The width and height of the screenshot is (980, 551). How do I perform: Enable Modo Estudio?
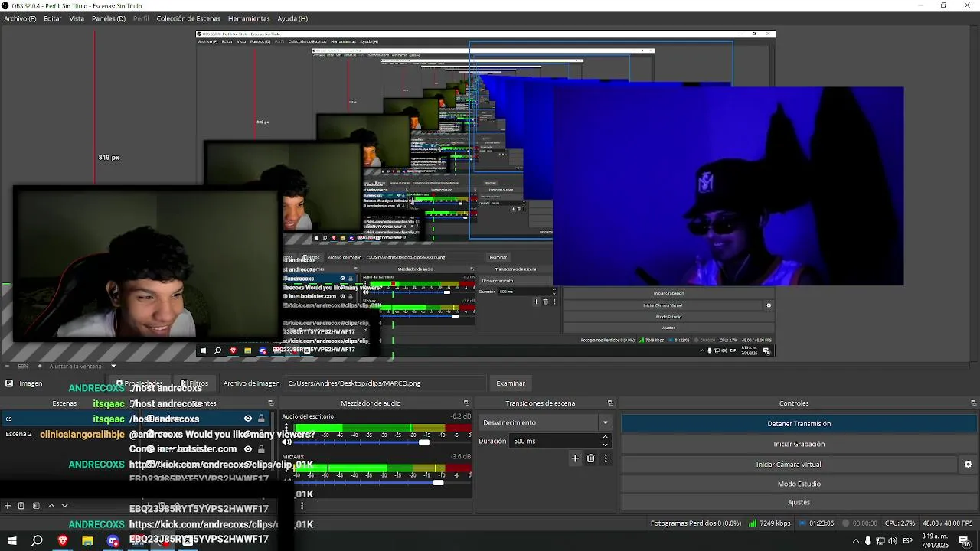click(x=799, y=484)
